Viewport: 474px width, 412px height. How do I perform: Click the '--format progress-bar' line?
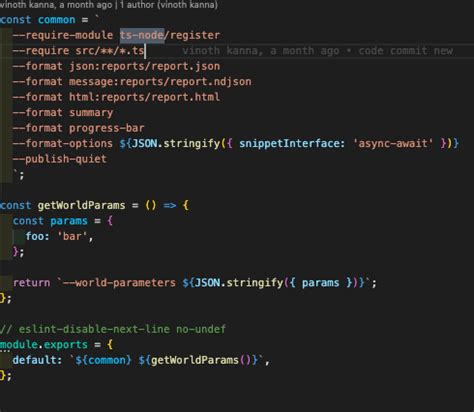(x=78, y=128)
